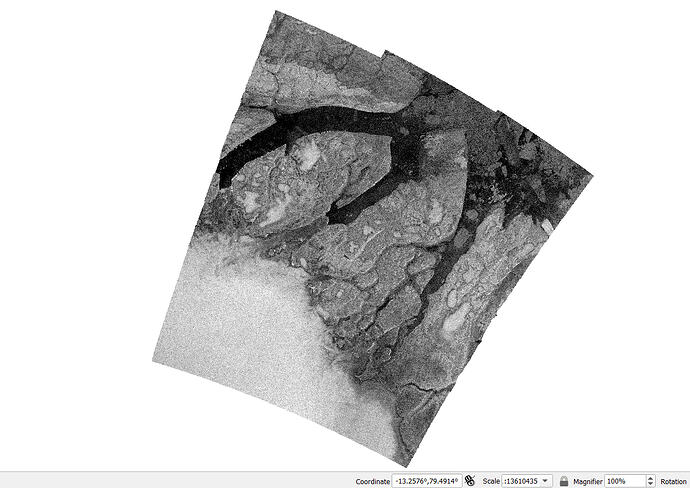
Task: Increase the magnifier with the up arrow
Action: tap(650, 478)
